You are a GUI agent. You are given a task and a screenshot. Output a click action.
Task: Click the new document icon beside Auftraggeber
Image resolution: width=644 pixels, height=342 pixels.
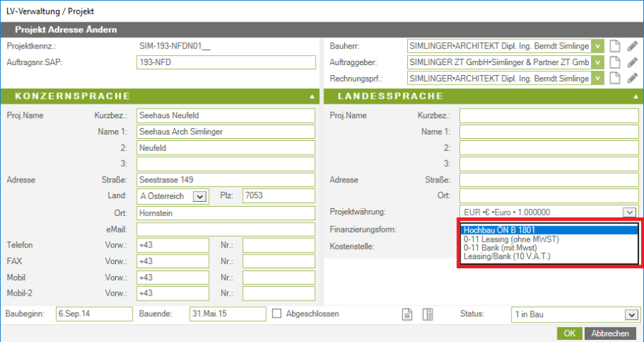click(x=615, y=62)
